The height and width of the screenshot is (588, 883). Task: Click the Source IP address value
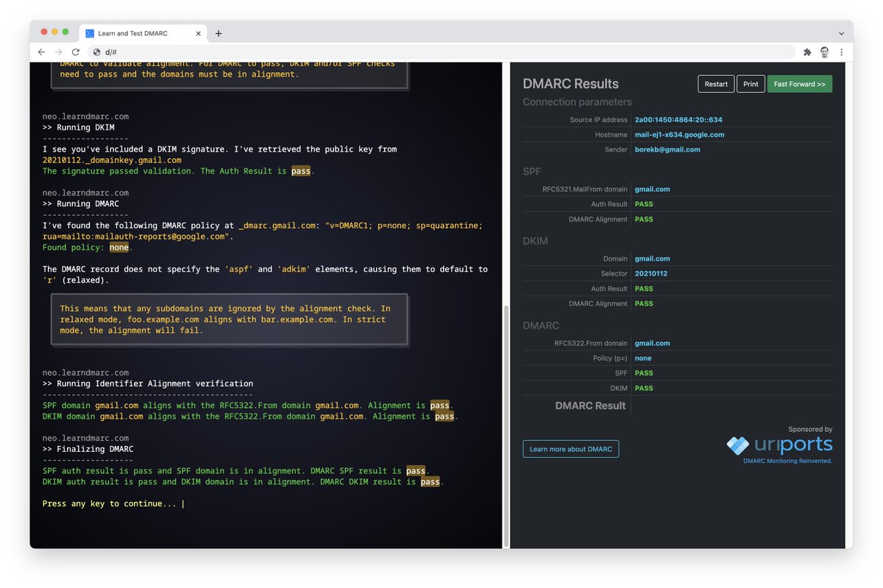coord(678,120)
